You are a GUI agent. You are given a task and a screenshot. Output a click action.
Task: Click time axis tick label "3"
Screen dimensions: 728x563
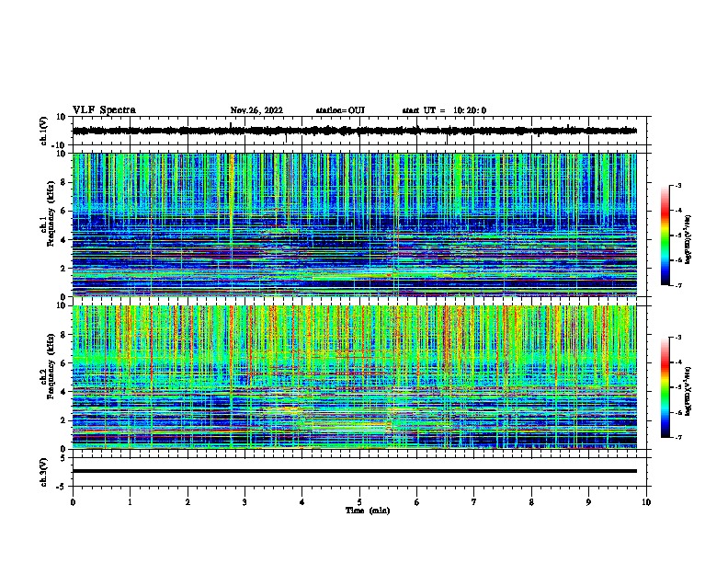tap(245, 502)
